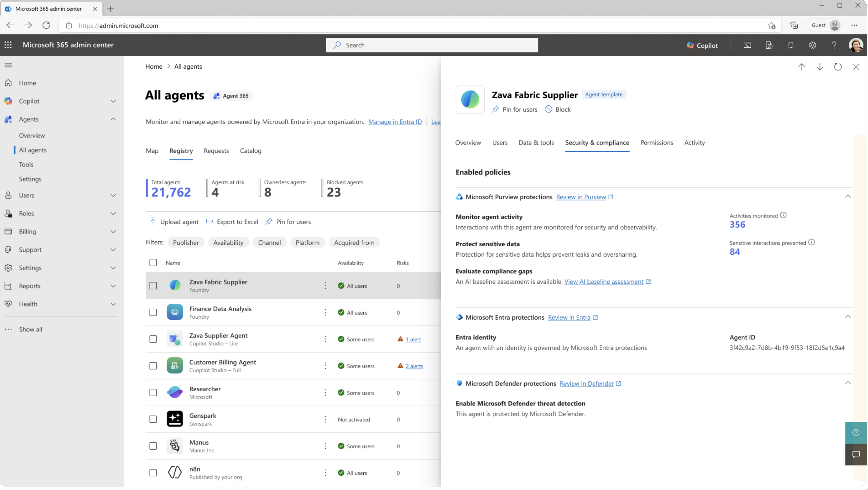Image resolution: width=868 pixels, height=490 pixels.
Task: Switch to the Map tab
Action: 152,151
